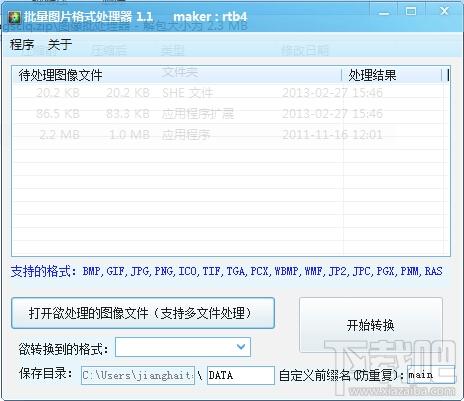Click 打开欲处理的图像文件 button
The image size is (464, 401).
143,313
